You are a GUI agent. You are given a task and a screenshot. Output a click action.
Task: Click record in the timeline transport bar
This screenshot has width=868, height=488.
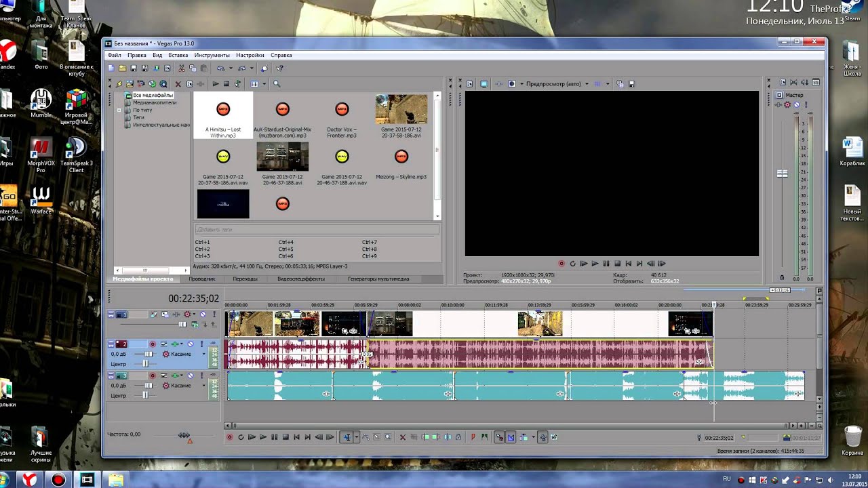click(x=229, y=437)
